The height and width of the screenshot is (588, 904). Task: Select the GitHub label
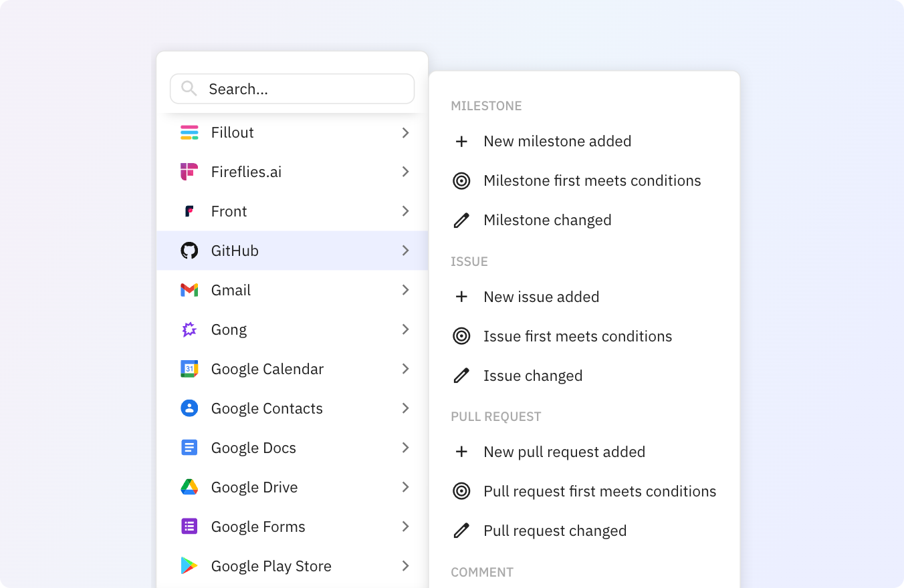click(235, 251)
